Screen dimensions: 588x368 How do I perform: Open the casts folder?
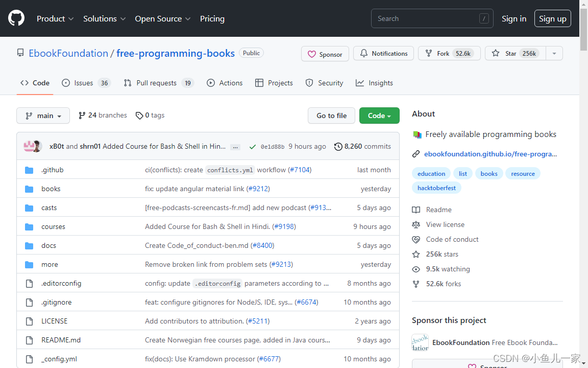[x=49, y=208]
